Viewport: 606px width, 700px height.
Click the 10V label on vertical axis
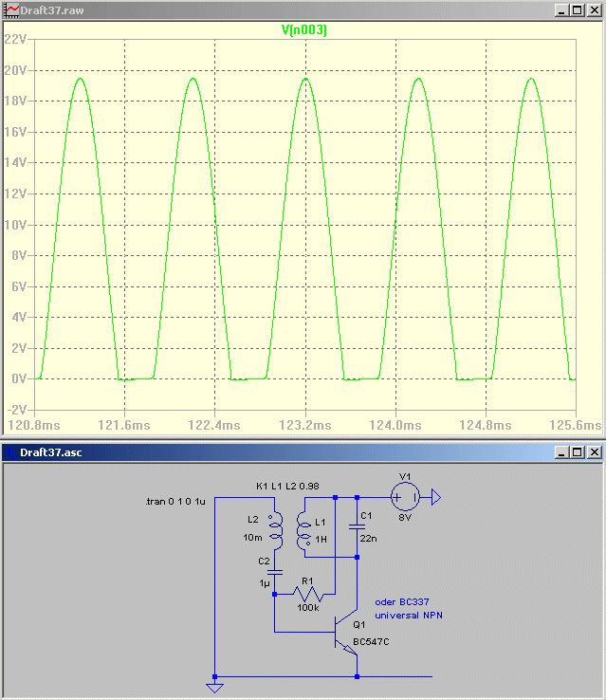click(x=15, y=225)
